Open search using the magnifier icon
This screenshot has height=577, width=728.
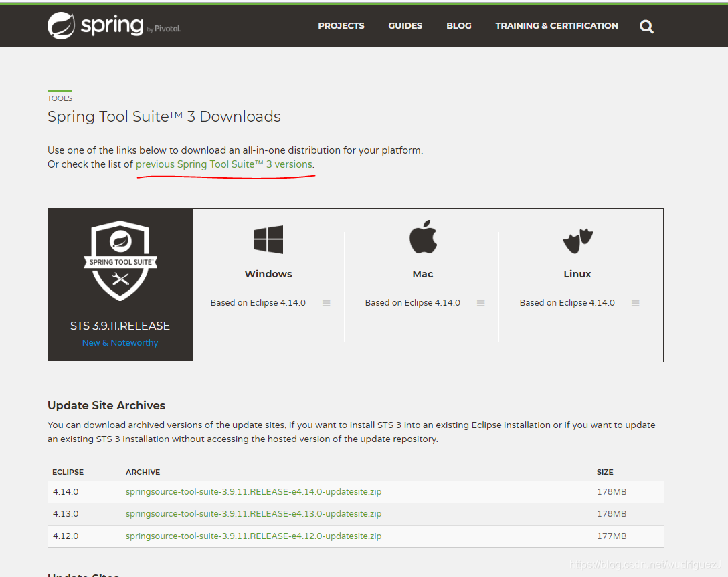[646, 26]
